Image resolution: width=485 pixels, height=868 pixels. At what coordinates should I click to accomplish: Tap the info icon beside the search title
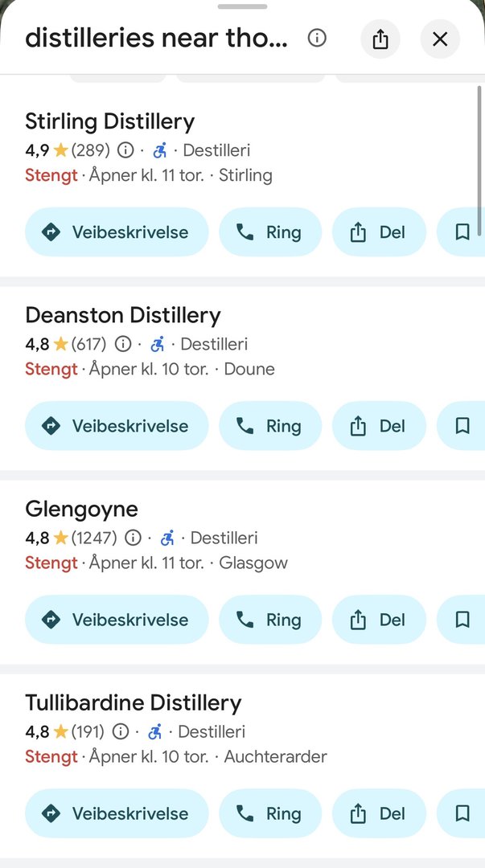click(318, 38)
